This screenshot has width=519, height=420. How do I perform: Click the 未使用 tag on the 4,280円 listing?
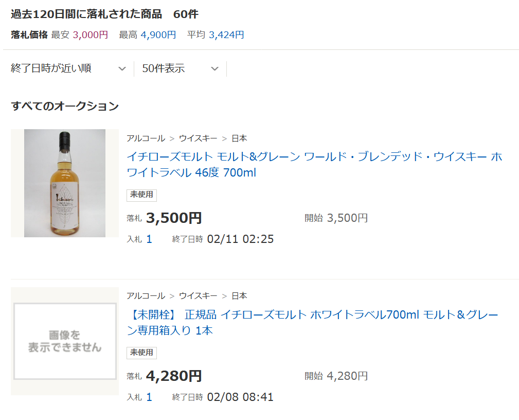[141, 353]
